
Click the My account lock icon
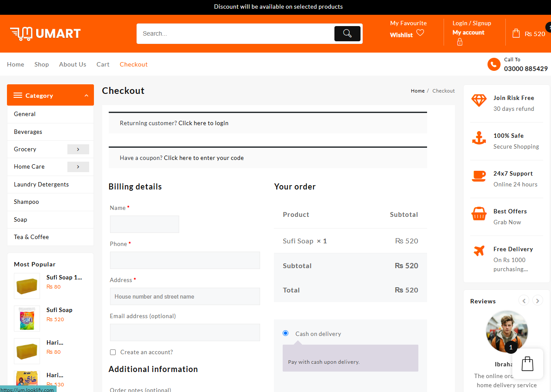click(x=460, y=42)
